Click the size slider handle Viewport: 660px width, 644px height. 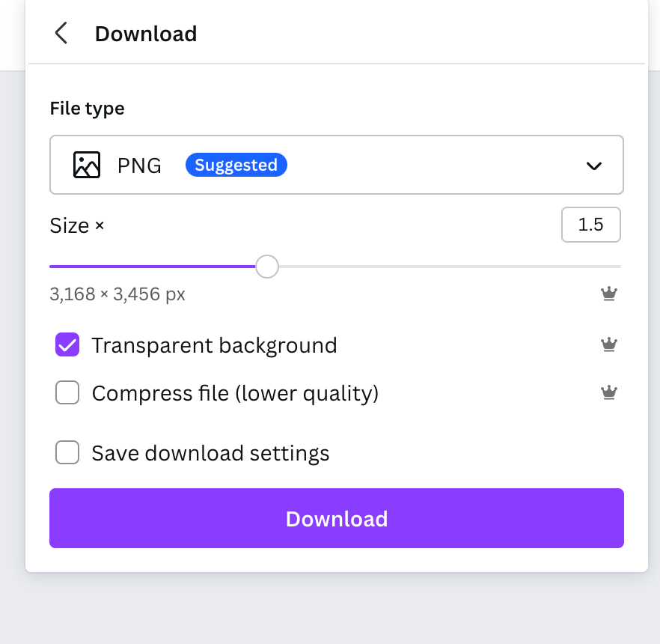(267, 267)
